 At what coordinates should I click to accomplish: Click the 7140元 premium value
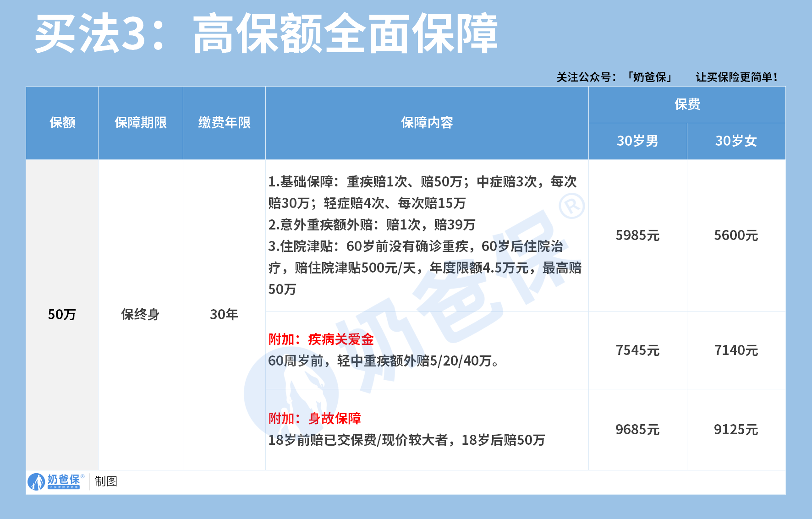point(736,351)
